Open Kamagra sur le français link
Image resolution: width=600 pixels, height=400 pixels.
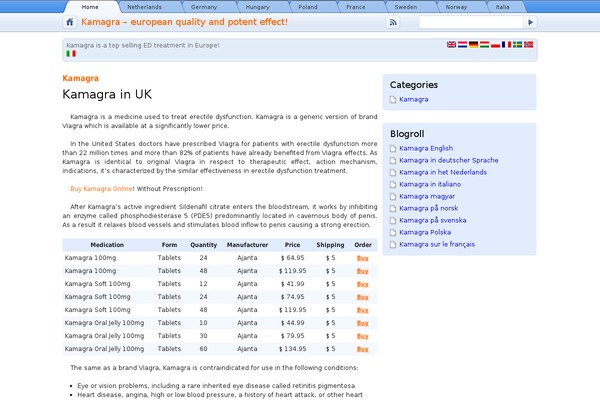point(437,244)
